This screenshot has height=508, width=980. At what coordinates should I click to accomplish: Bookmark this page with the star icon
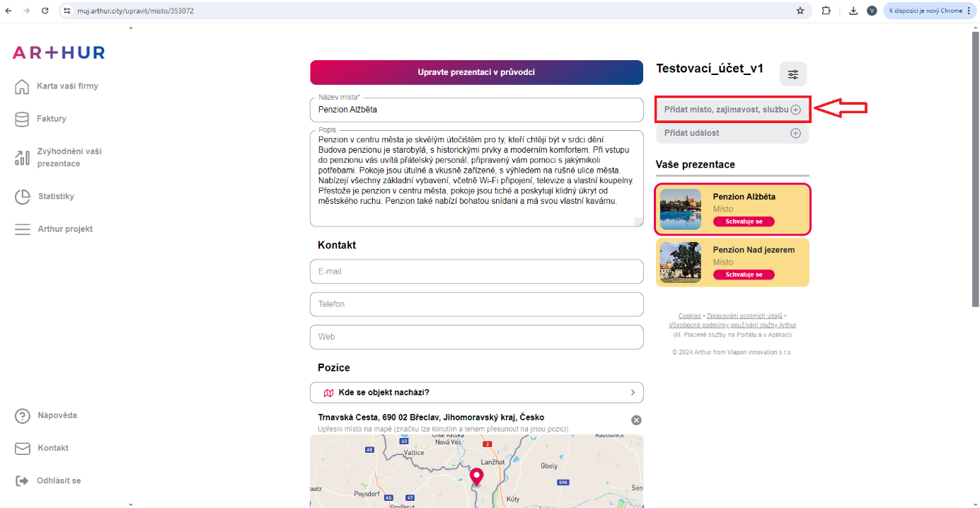click(800, 11)
